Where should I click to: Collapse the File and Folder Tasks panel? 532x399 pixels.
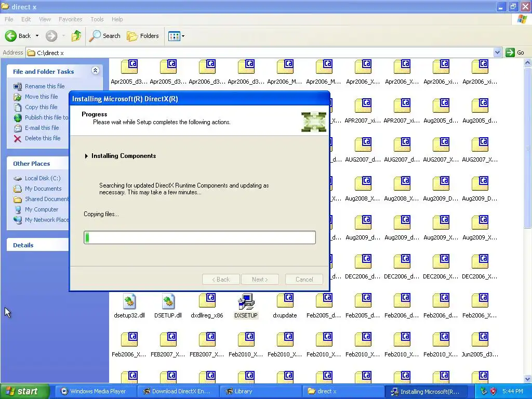[96, 71]
